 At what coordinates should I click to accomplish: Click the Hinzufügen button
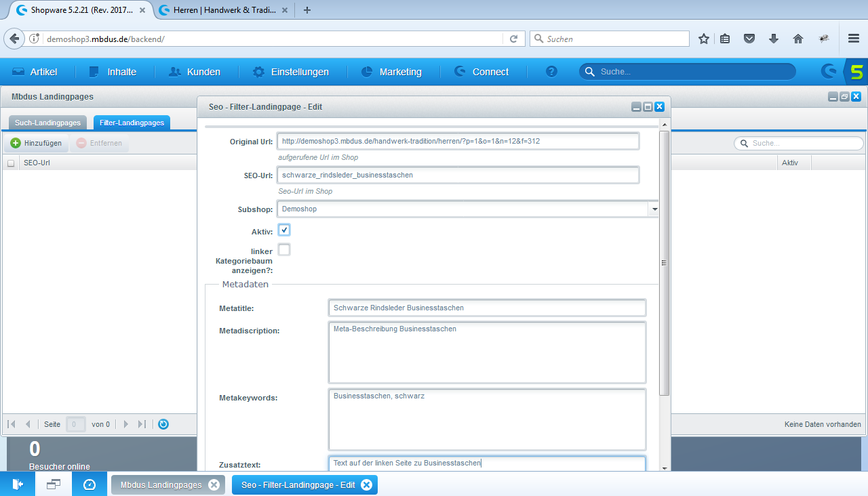coord(37,143)
